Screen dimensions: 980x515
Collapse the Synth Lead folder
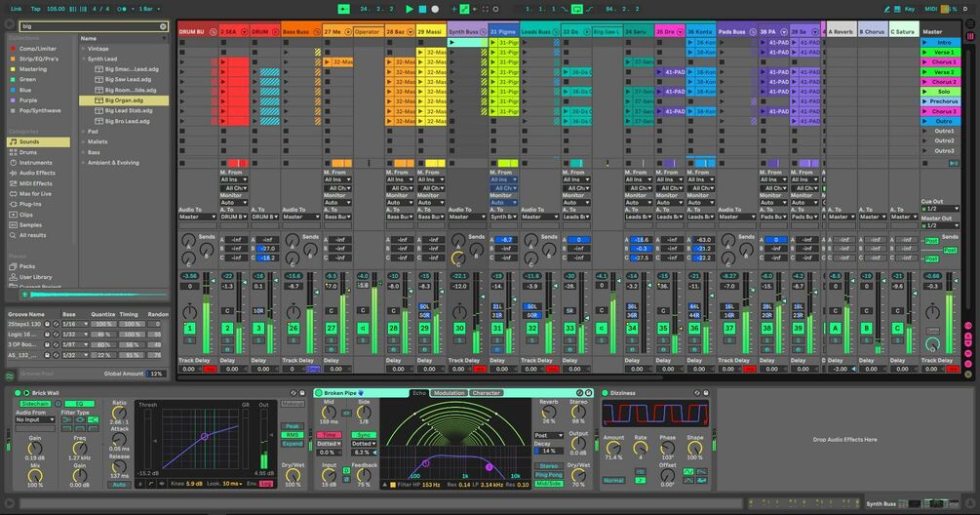pyautogui.click(x=84, y=59)
